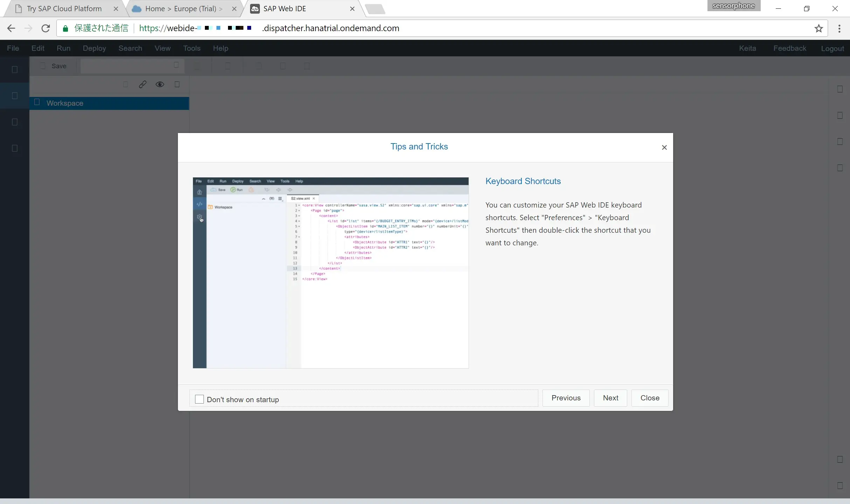This screenshot has height=504, width=850.
Task: Click the SAP Web IDE tab favicon
Action: (x=255, y=9)
